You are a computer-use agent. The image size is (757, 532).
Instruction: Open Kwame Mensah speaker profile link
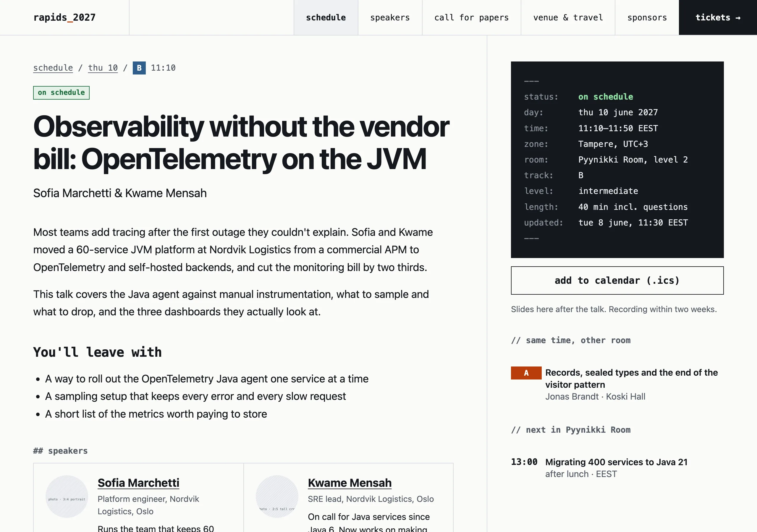(x=350, y=483)
